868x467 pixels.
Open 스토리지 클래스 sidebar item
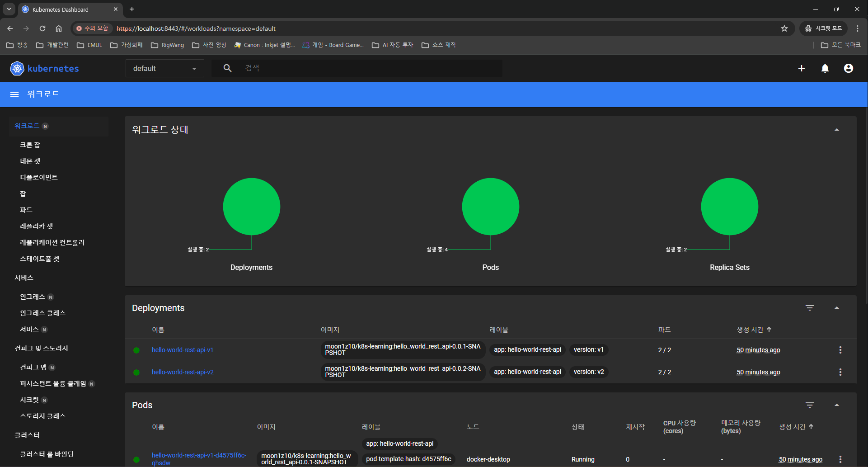pyautogui.click(x=43, y=416)
